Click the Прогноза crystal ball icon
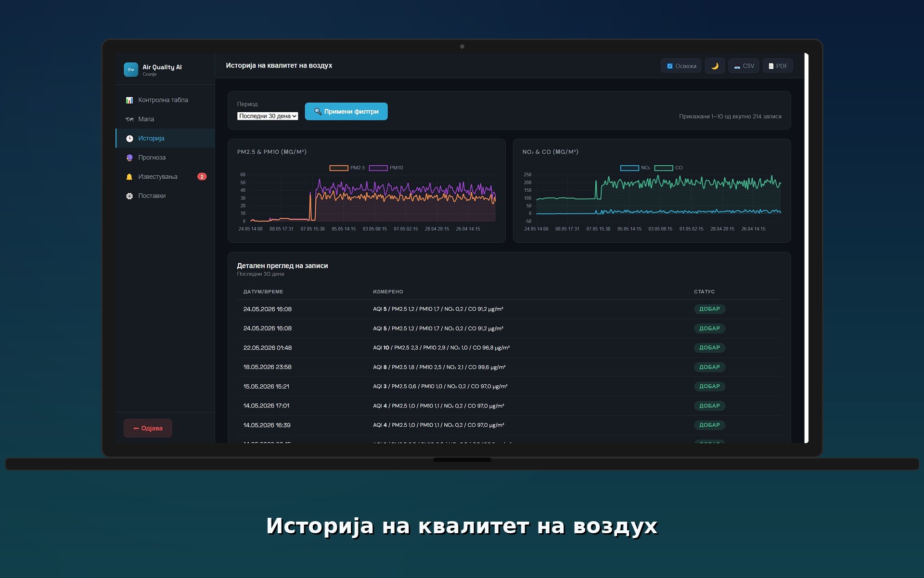This screenshot has width=924, height=578. pyautogui.click(x=129, y=158)
